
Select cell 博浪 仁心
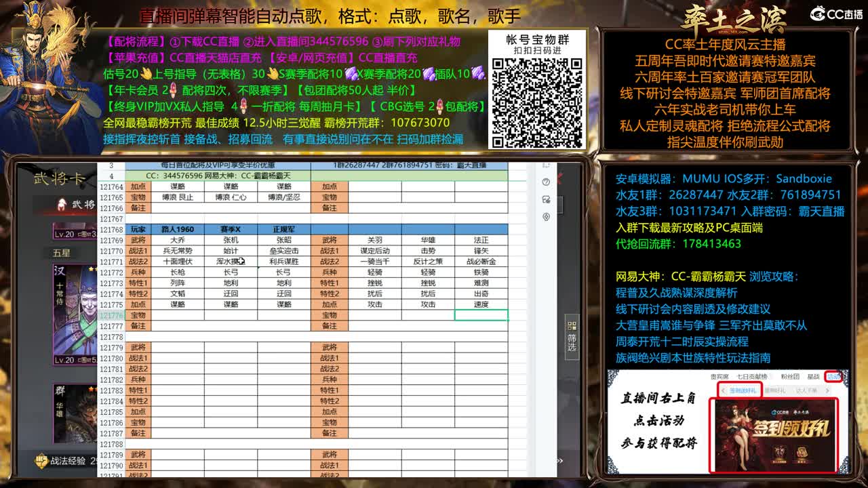pos(231,197)
